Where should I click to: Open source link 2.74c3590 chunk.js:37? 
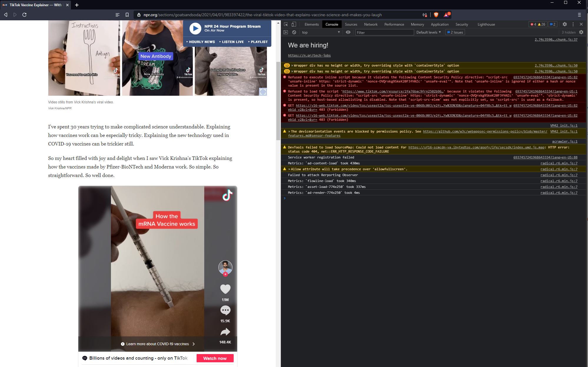(x=556, y=39)
